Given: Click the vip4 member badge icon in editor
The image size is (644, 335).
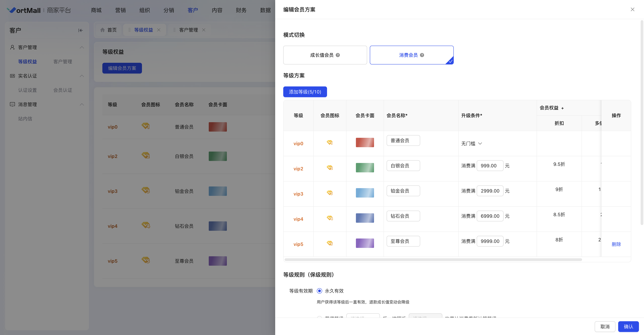Looking at the screenshot, I should tap(330, 218).
